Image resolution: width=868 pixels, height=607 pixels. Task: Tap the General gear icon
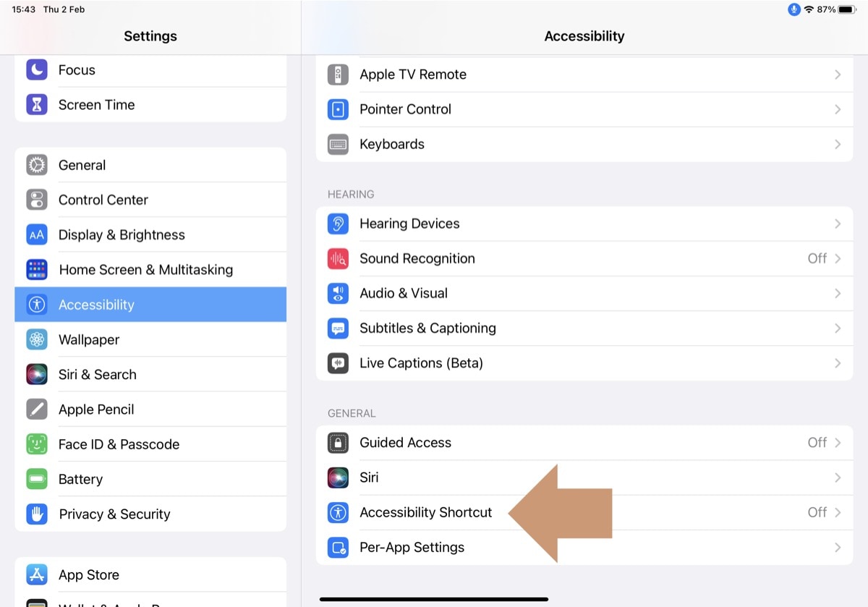[x=37, y=165]
